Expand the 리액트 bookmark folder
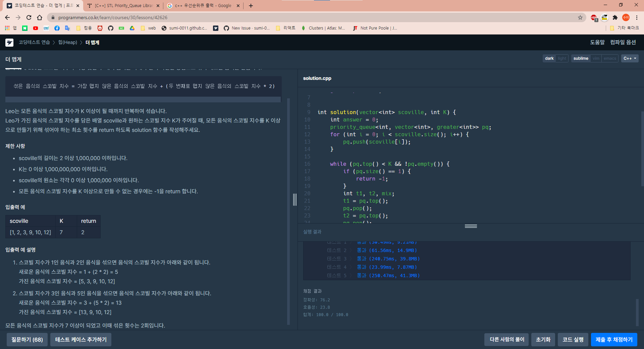Viewport: 644px width, 349px height. [x=285, y=28]
